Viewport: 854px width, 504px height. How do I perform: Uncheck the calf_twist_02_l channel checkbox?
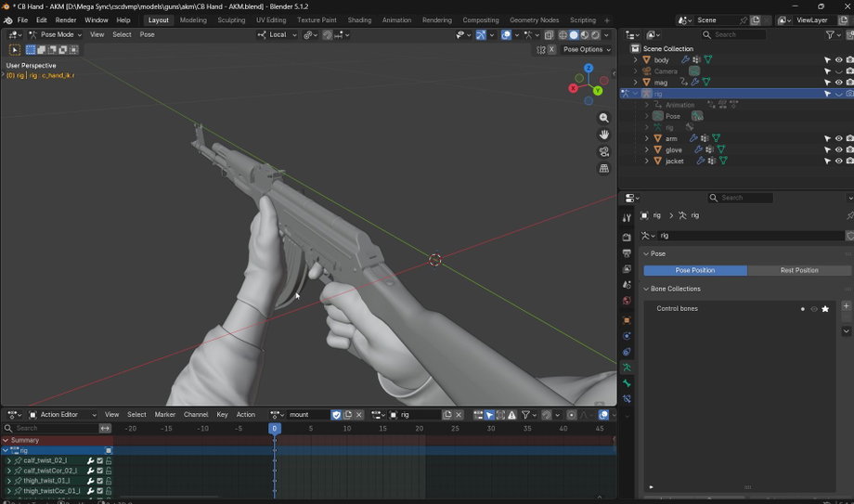99,460
